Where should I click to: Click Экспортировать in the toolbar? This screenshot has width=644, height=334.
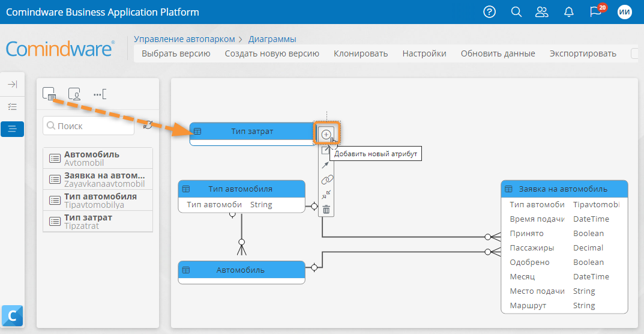coord(583,53)
